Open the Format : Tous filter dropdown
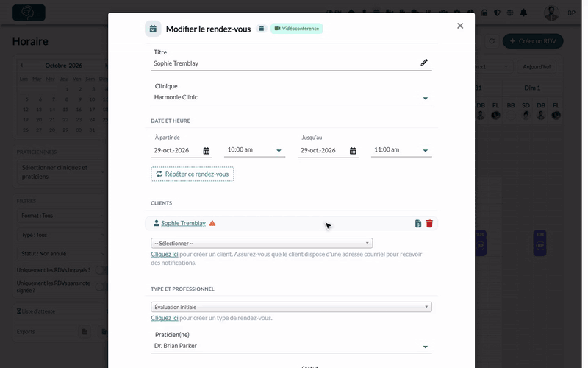 point(62,216)
